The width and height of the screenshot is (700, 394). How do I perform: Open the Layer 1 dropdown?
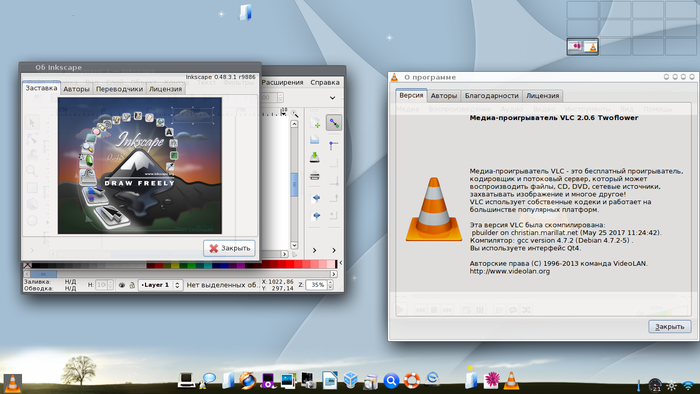tap(160, 285)
